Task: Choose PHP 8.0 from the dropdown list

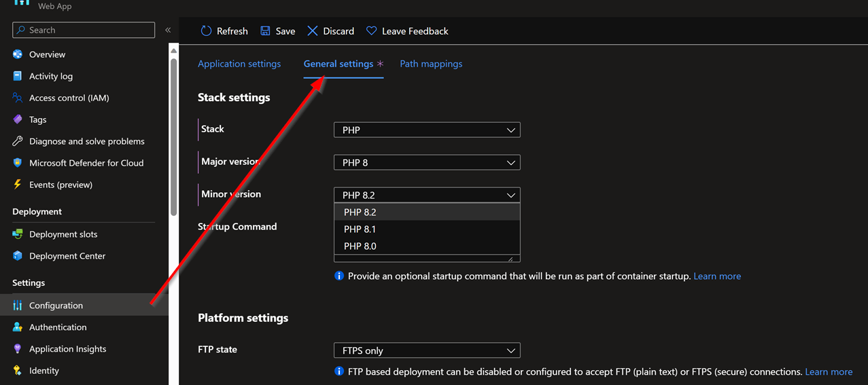Action: pos(427,246)
